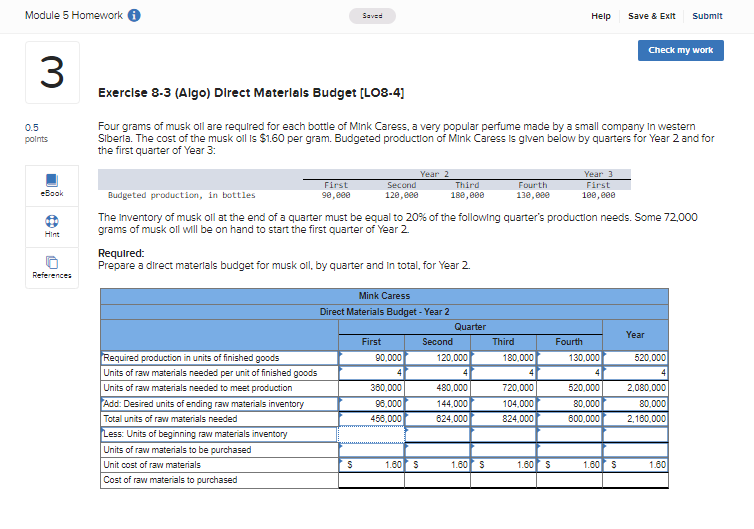Viewport: 754px width, 529px height.
Task: Click First quarter beginning raw materials inventory cell
Action: click(x=371, y=434)
